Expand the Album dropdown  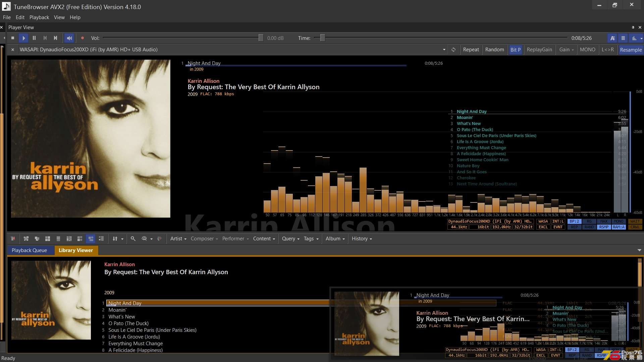[335, 239]
